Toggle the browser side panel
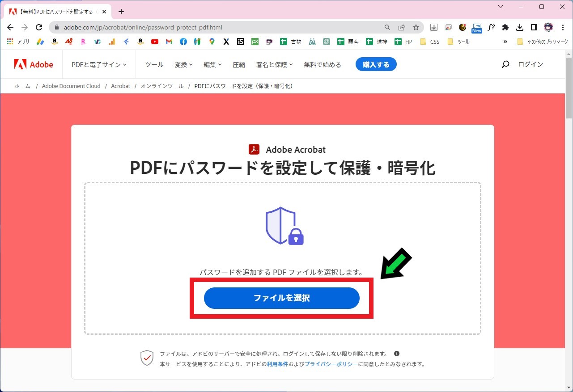This screenshot has width=573, height=392. [x=534, y=27]
